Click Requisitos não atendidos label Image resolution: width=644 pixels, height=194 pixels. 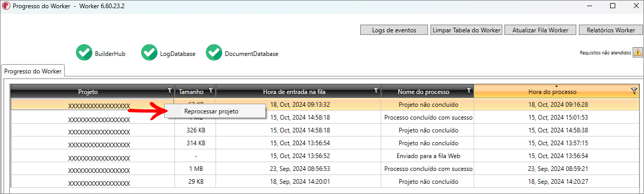click(x=606, y=52)
